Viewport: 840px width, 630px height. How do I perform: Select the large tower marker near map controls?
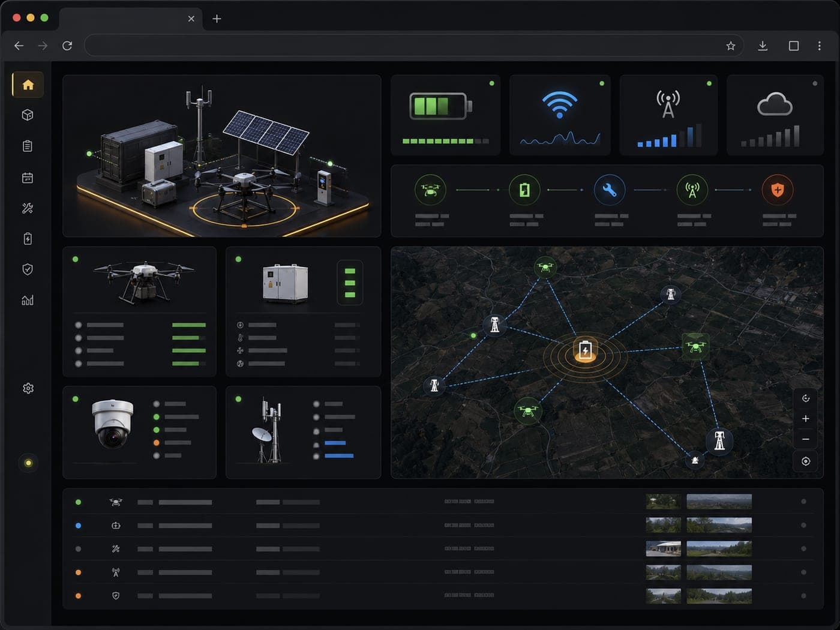click(719, 441)
